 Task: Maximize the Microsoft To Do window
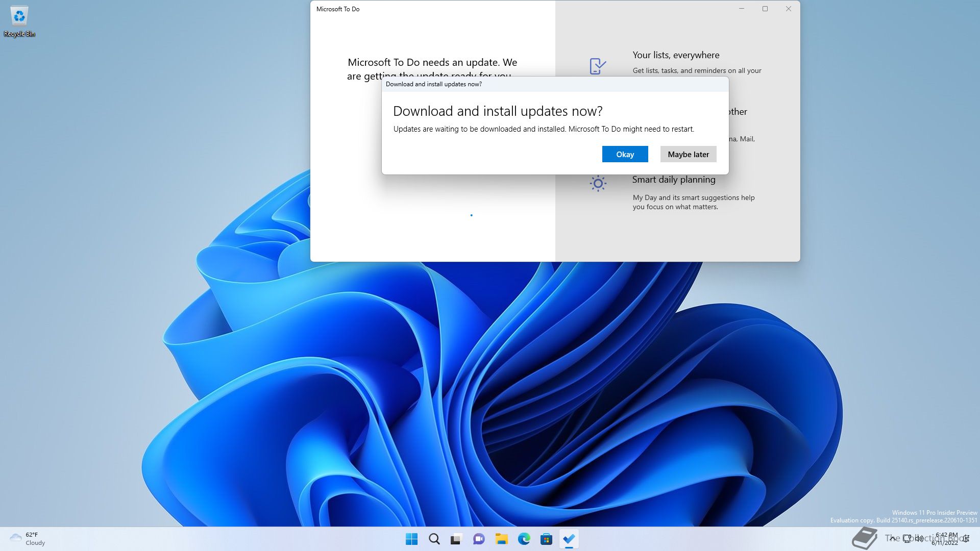point(765,9)
